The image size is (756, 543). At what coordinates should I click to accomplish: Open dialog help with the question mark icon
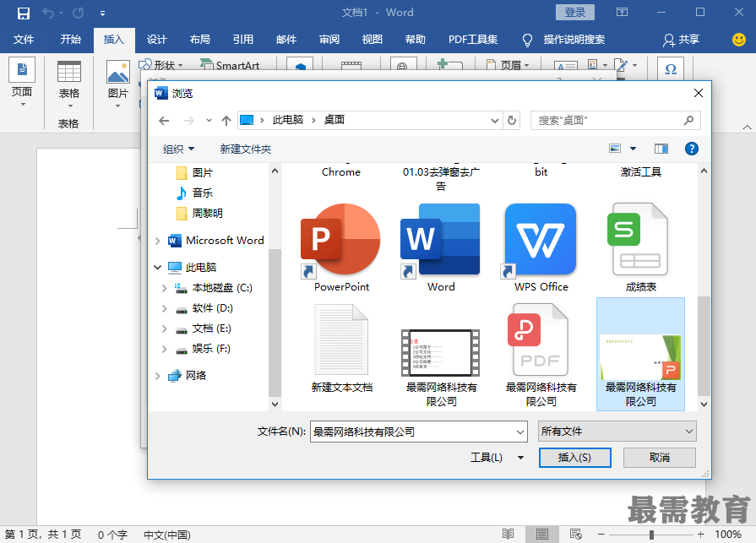tap(692, 149)
